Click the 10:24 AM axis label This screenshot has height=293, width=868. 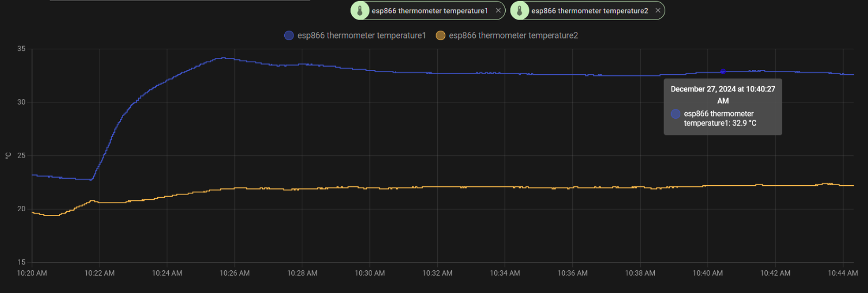coord(167,273)
